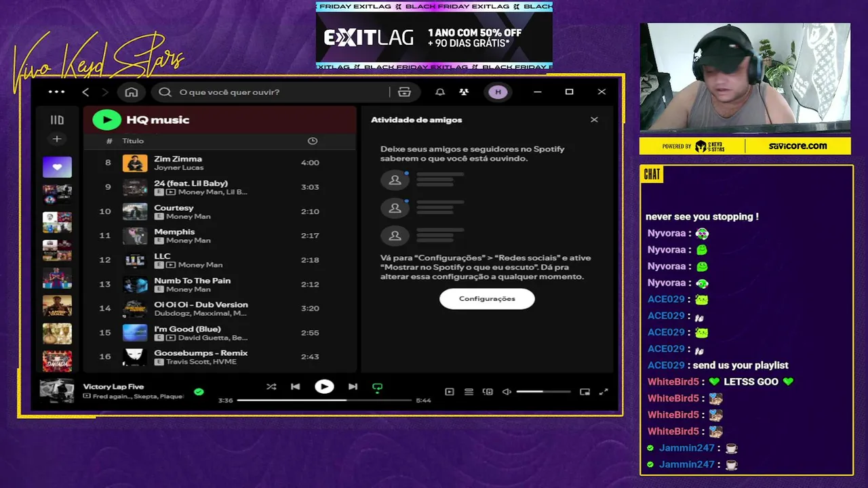Open the Browse icon in search bar

click(x=404, y=92)
